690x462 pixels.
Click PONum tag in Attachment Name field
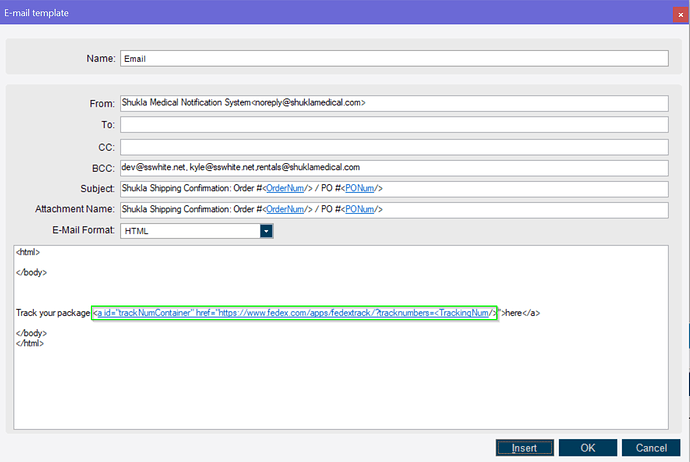360,209
